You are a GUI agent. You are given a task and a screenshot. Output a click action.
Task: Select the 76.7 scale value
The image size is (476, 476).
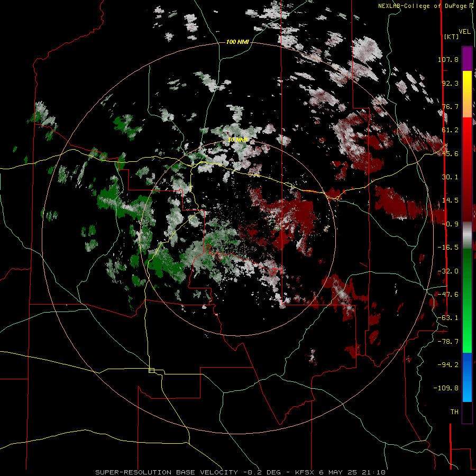450,106
